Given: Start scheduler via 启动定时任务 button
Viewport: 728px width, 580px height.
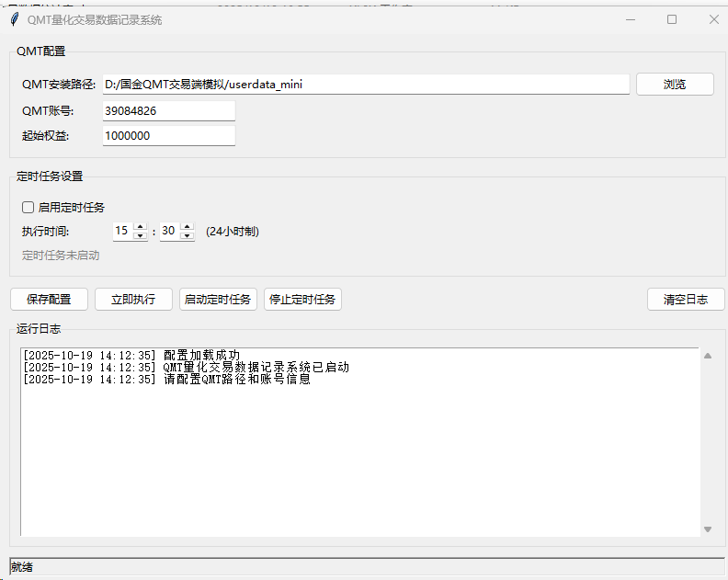Looking at the screenshot, I should click(x=218, y=299).
